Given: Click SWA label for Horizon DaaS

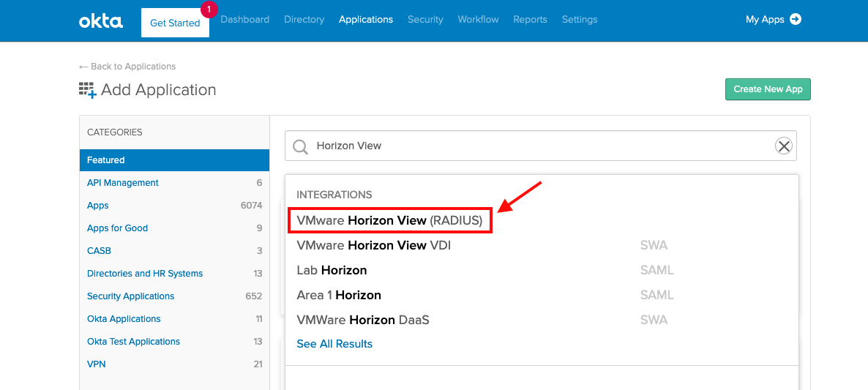Looking at the screenshot, I should 654,320.
